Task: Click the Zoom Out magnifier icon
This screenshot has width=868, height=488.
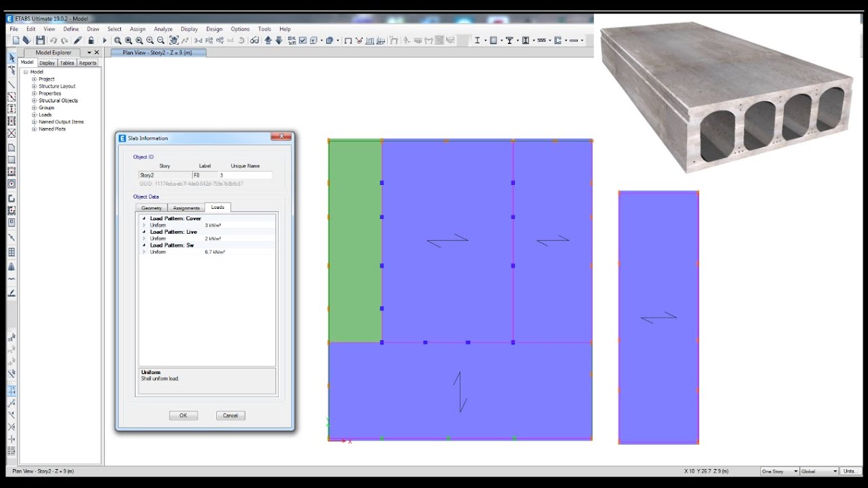Action: pos(161,41)
